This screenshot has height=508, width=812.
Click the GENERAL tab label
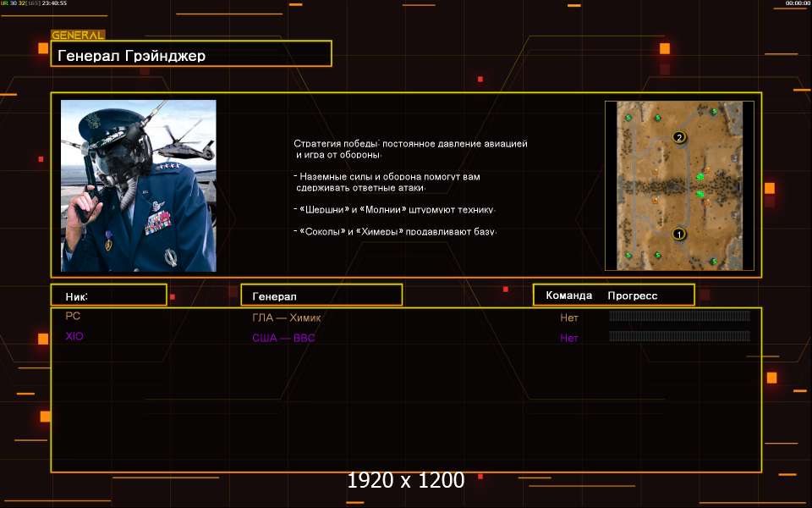pos(78,36)
